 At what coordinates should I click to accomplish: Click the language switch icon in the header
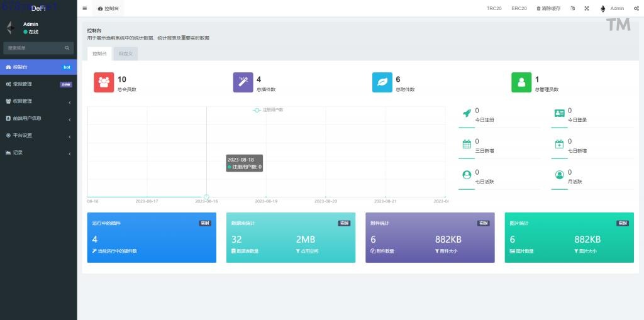coord(572,8)
